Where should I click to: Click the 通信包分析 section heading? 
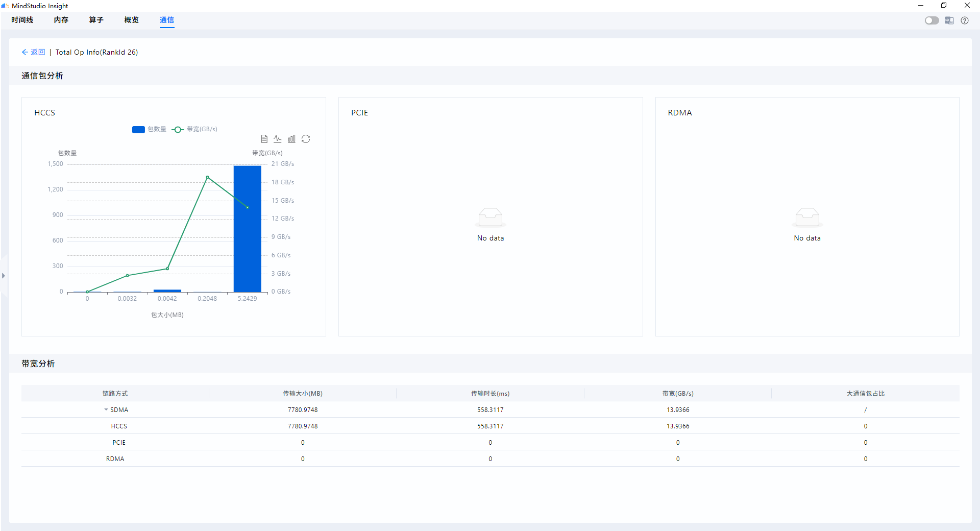[x=42, y=76]
